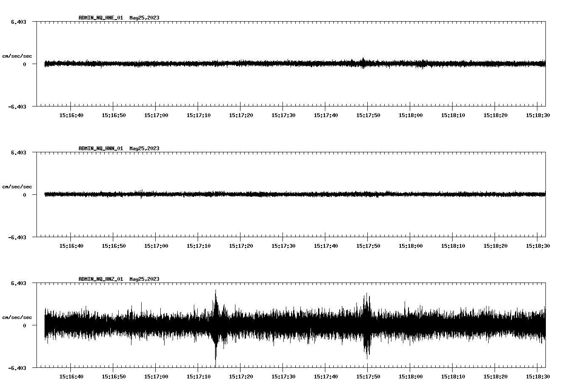
Task: Click the cm/sec/sec label on the middle plot
Action: (x=17, y=186)
